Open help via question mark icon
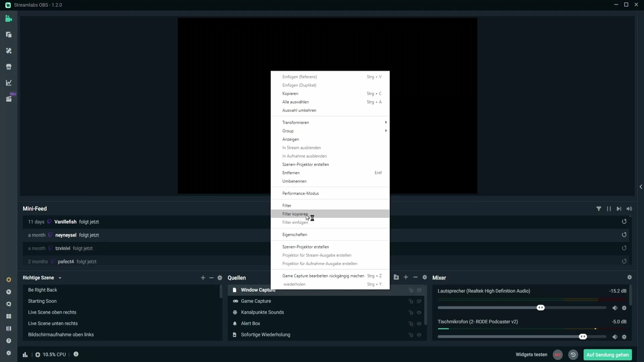Viewport: 644px width, 362px height. (9, 341)
